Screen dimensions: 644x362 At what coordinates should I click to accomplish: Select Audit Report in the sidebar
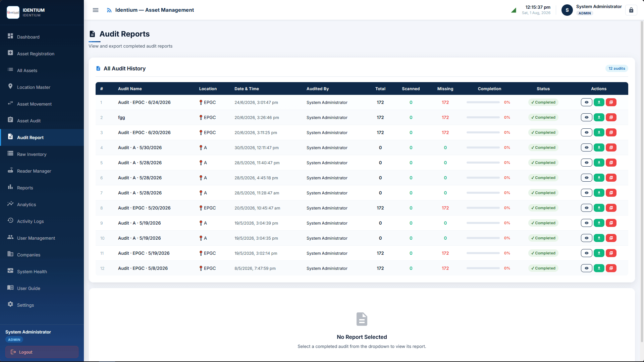coord(42,137)
